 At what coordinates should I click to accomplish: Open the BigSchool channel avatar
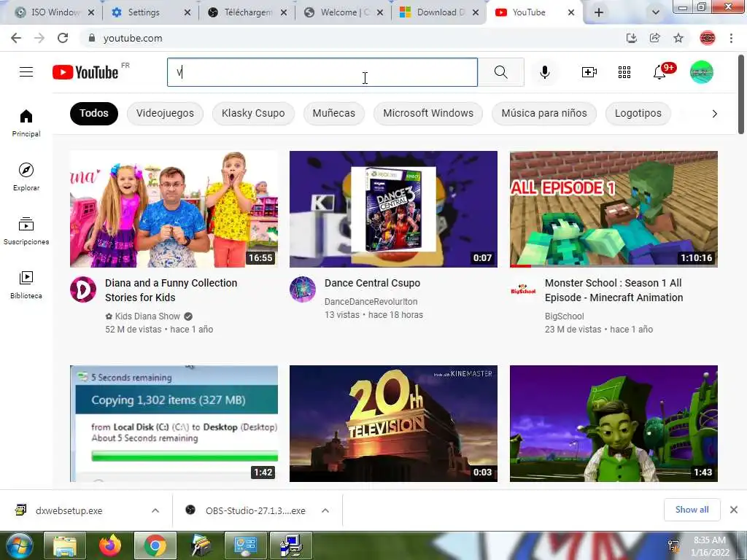click(523, 289)
